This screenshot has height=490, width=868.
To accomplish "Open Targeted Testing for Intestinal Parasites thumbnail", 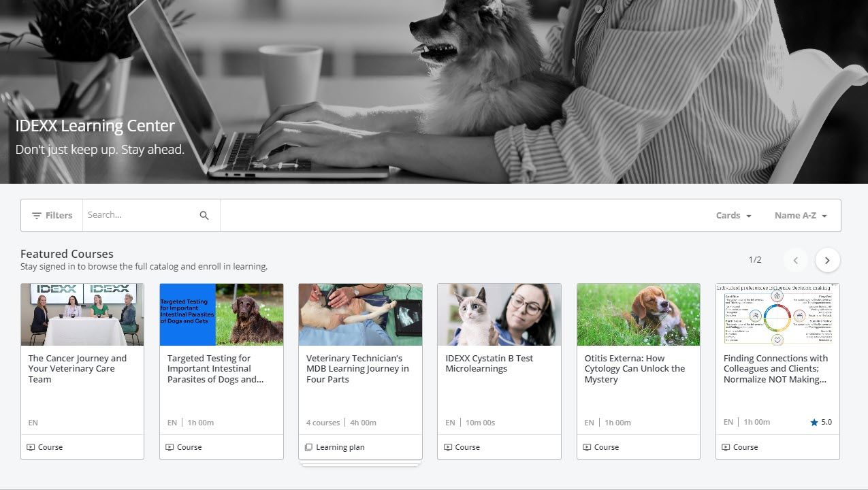I will (x=221, y=314).
